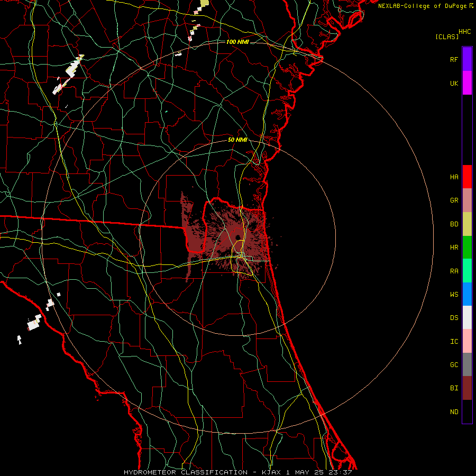The image size is (476, 476).
Task: Click the 50 NMI range ring label
Action: tap(237, 140)
